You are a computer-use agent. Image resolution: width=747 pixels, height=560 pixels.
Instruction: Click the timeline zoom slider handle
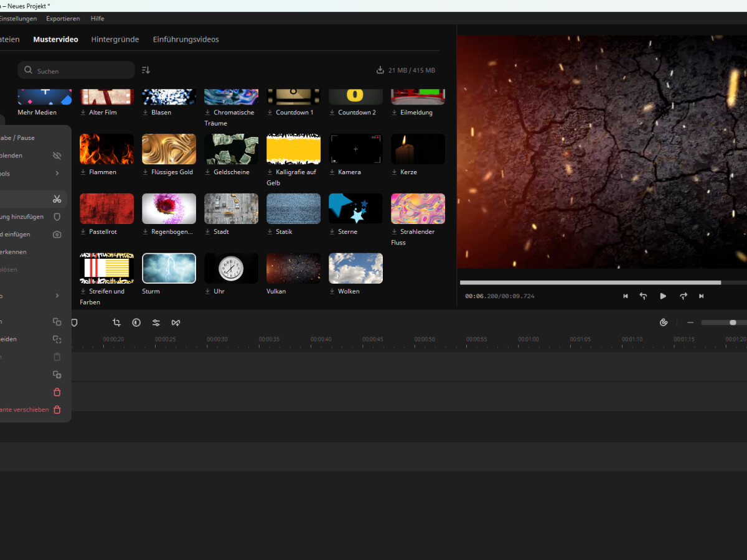point(733,322)
